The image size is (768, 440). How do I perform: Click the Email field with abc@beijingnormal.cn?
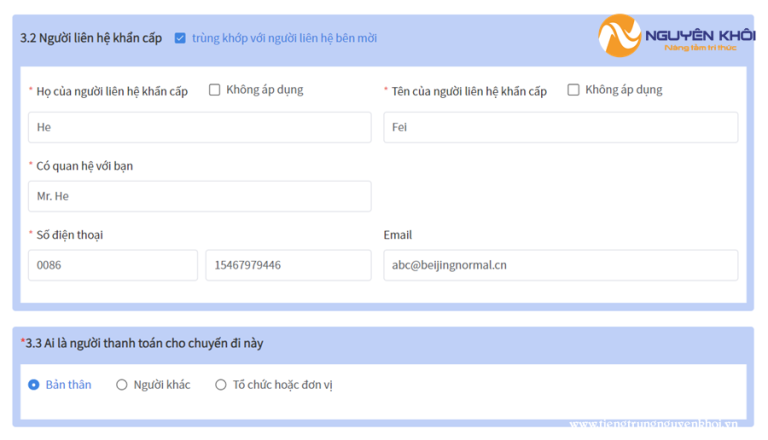point(561,265)
